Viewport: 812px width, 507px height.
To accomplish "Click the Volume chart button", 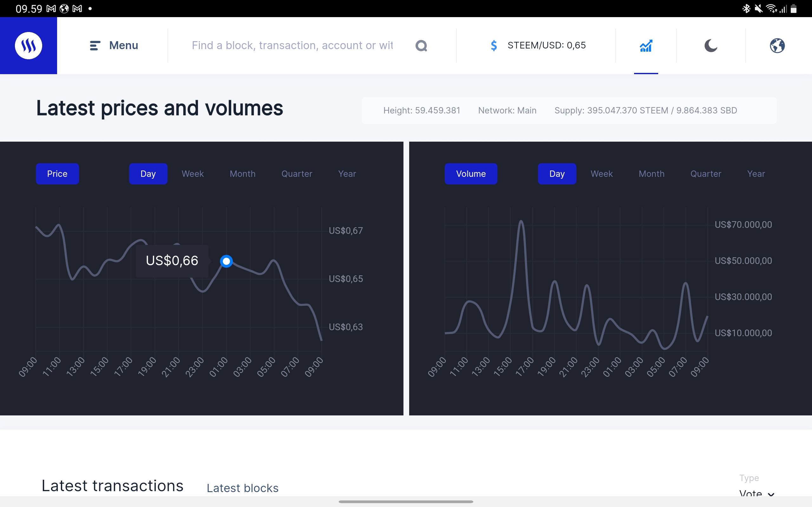I will (x=471, y=174).
